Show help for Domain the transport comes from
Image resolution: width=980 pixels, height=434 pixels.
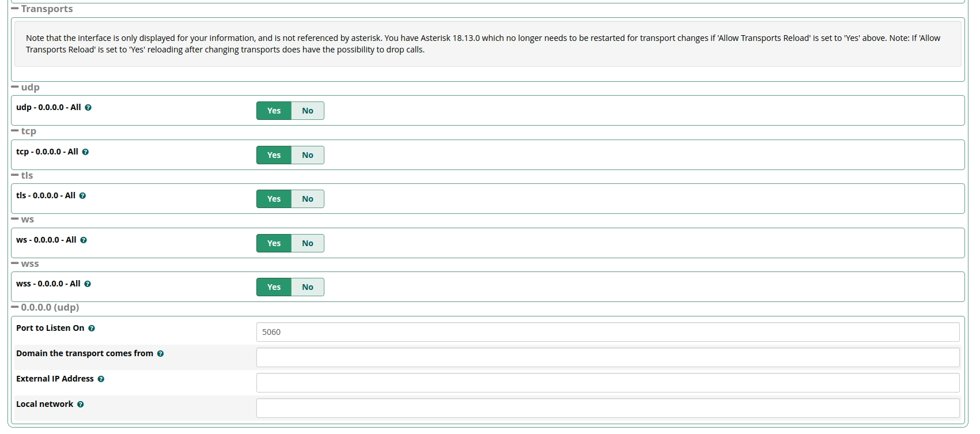(160, 354)
